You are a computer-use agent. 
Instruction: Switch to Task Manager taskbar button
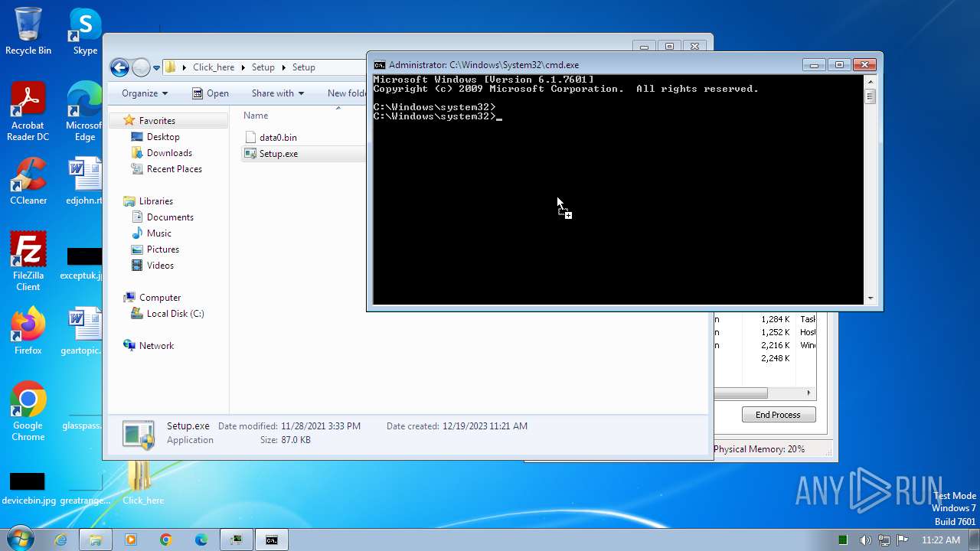237,540
